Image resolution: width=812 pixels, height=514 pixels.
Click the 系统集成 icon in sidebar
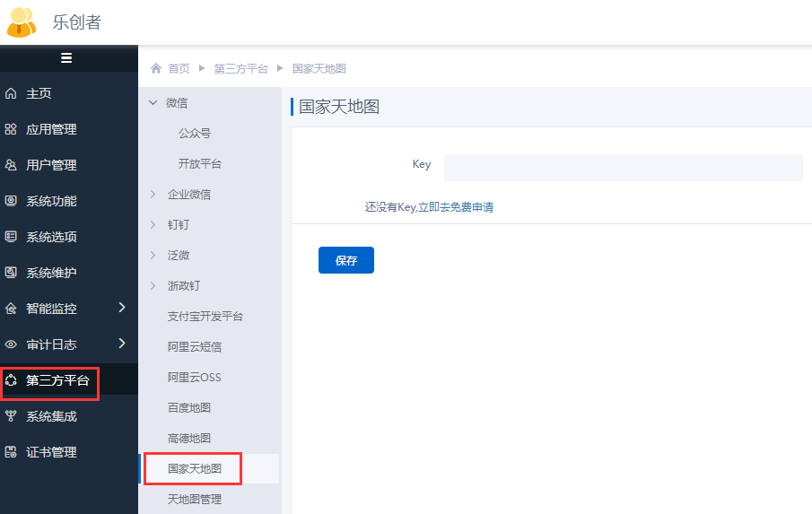(x=11, y=416)
